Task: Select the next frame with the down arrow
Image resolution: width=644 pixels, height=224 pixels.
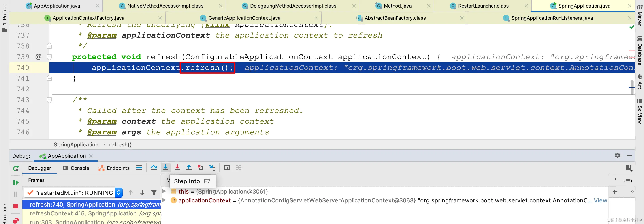Action: tap(142, 192)
